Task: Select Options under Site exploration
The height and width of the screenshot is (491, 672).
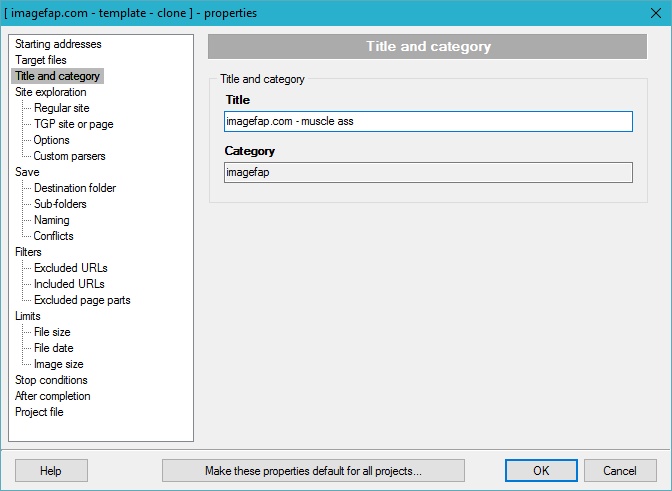Action: click(x=51, y=140)
